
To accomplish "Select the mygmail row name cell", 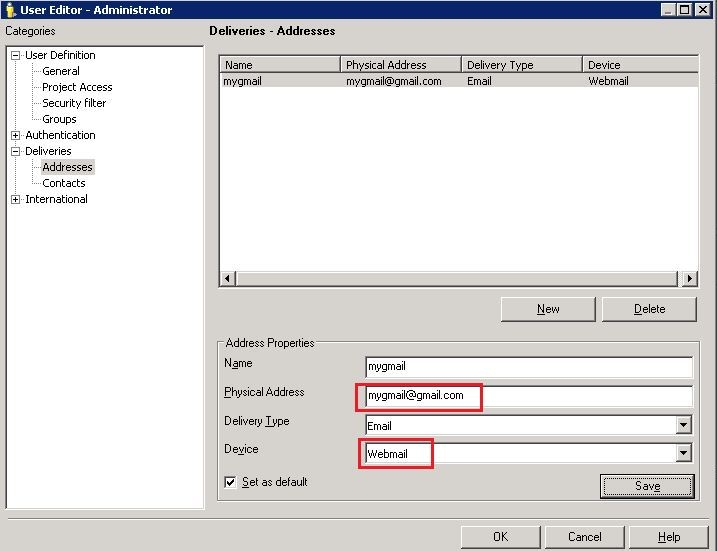I will [243, 81].
